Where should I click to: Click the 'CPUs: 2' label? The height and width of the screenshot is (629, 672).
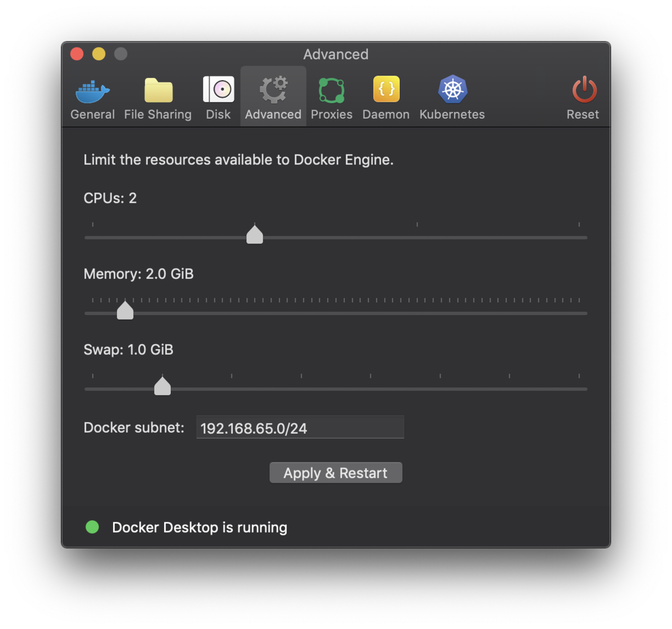[x=110, y=198]
